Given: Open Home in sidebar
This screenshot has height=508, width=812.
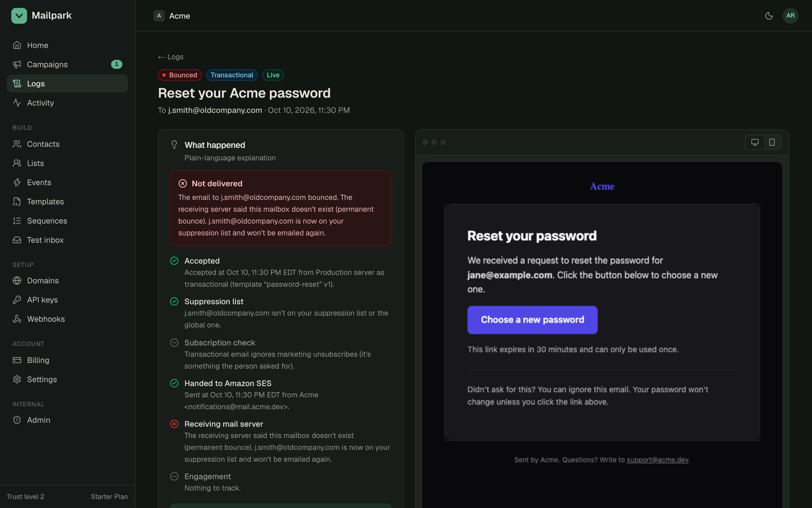Looking at the screenshot, I should click(x=67, y=45).
